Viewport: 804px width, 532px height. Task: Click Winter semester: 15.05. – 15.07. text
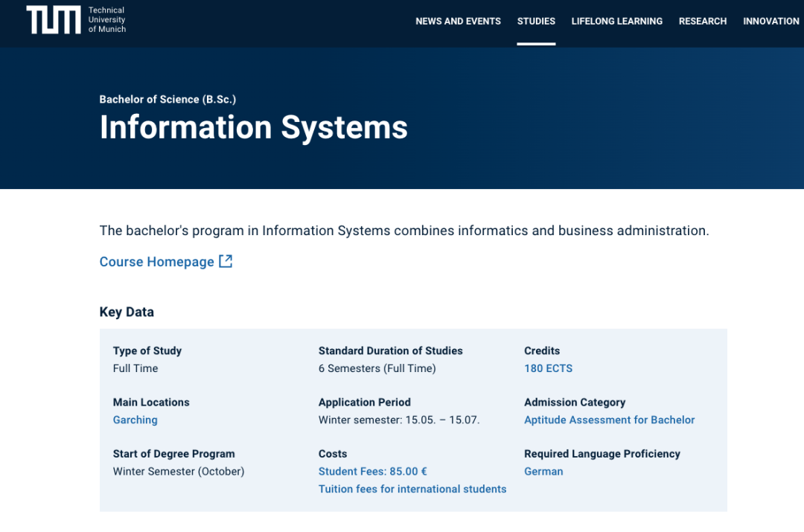(x=399, y=420)
